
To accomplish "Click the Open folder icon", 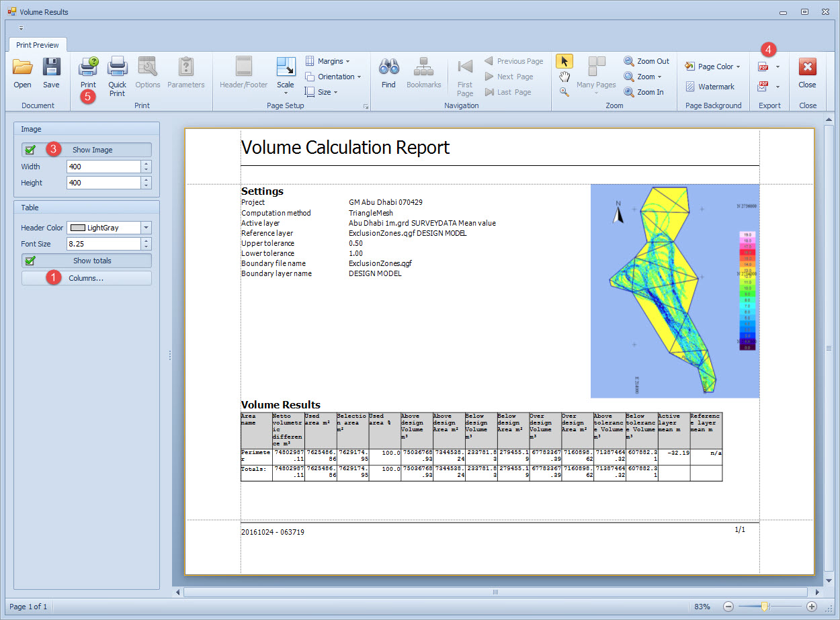I will (x=22, y=67).
